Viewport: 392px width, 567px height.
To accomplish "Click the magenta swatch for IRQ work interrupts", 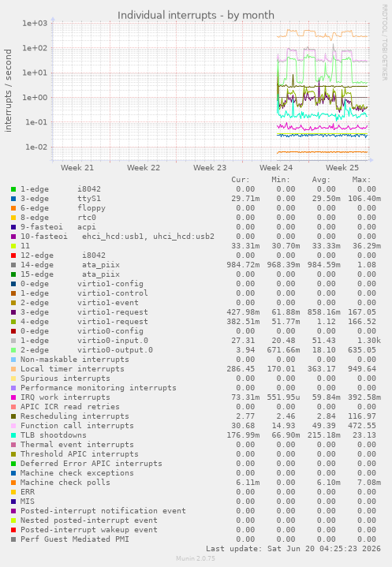I will point(13,397).
